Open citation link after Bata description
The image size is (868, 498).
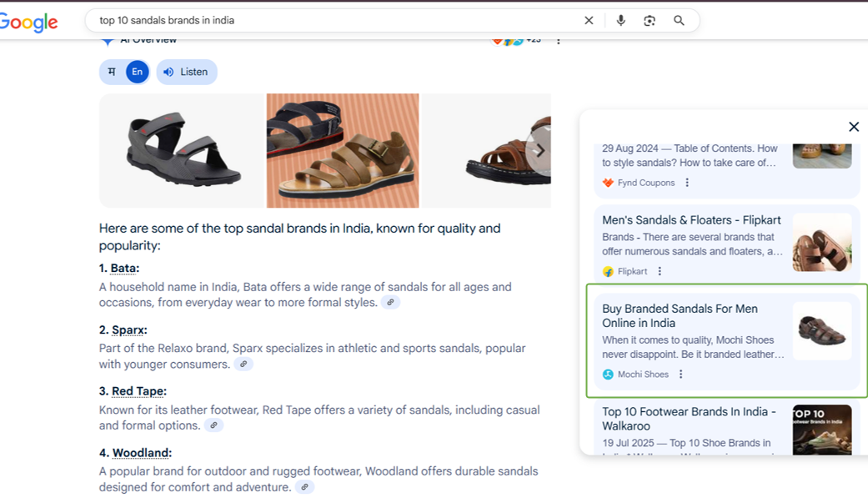click(390, 303)
